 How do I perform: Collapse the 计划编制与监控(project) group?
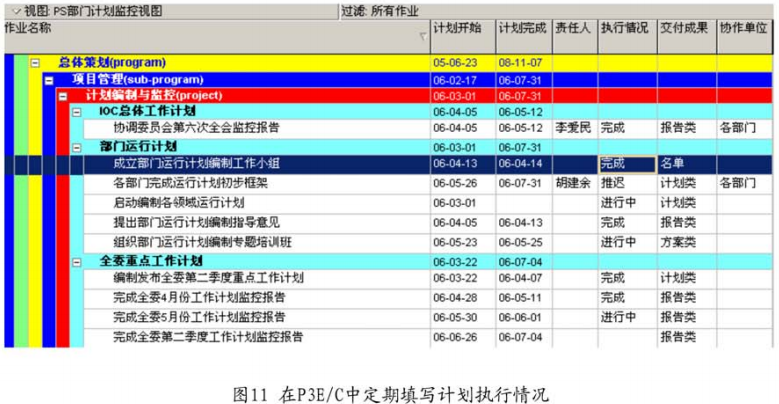(x=62, y=95)
